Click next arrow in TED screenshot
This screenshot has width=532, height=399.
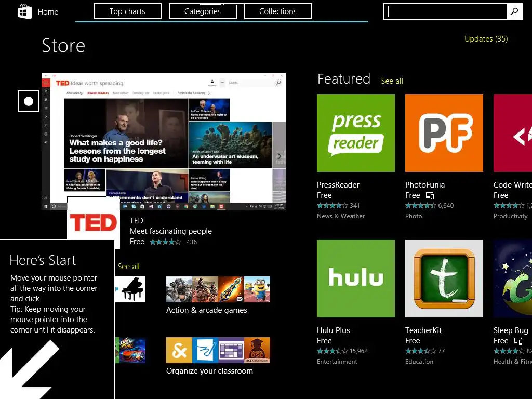[279, 156]
